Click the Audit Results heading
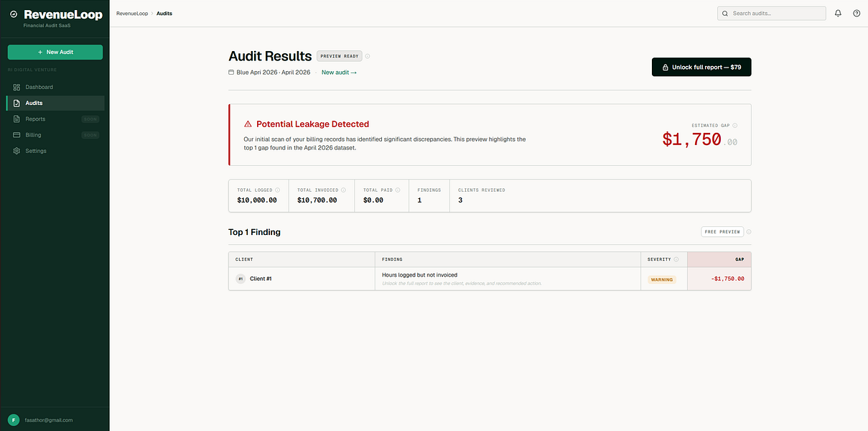868x431 pixels. (270, 56)
